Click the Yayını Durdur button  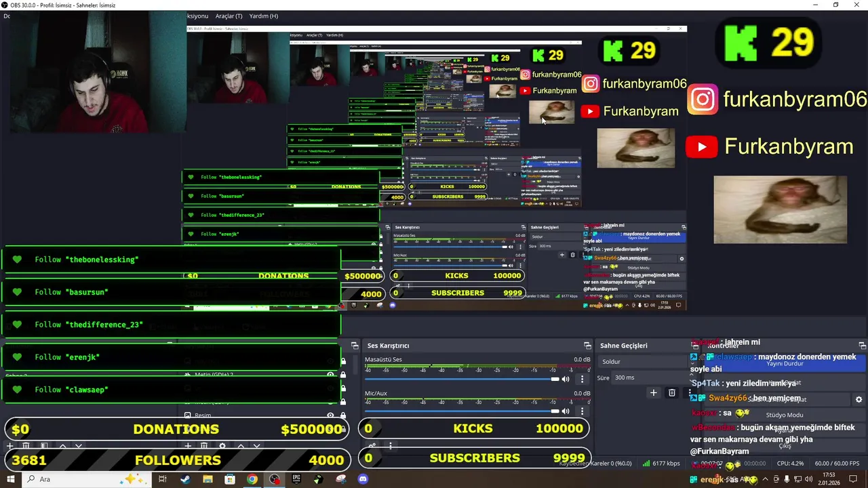[x=785, y=363]
